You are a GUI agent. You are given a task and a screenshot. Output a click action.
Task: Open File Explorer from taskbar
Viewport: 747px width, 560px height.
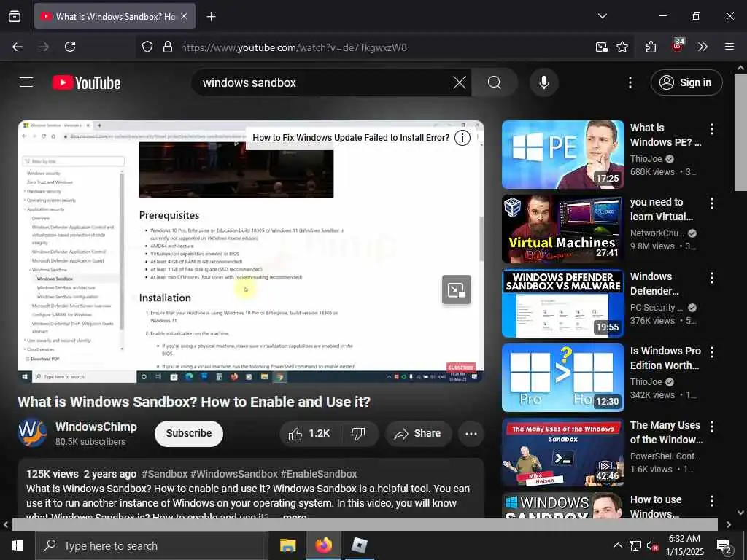coord(287,545)
